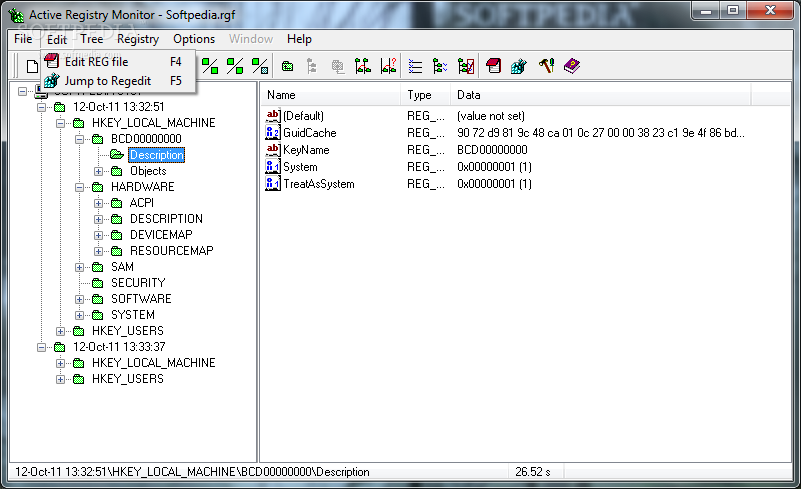Click the GuidCache binary value icon

point(273,132)
